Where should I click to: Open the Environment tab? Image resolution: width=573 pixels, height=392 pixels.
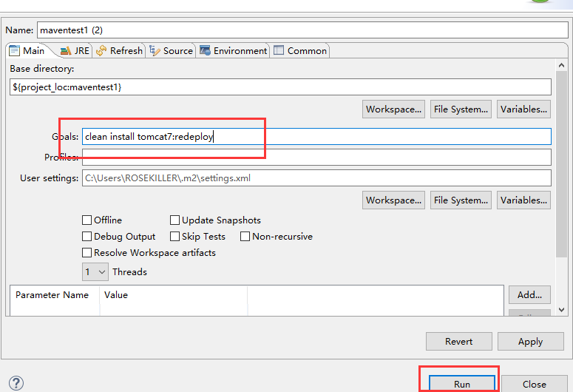(234, 51)
